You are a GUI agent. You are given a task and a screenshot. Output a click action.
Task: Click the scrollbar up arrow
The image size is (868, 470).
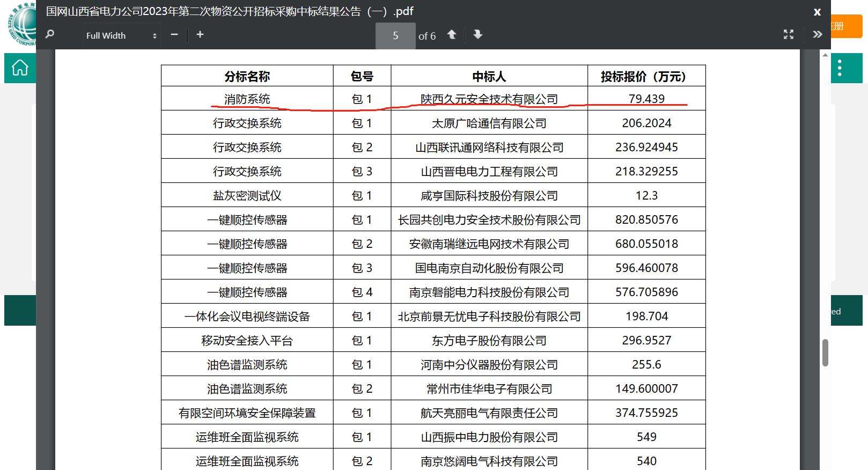[826, 55]
